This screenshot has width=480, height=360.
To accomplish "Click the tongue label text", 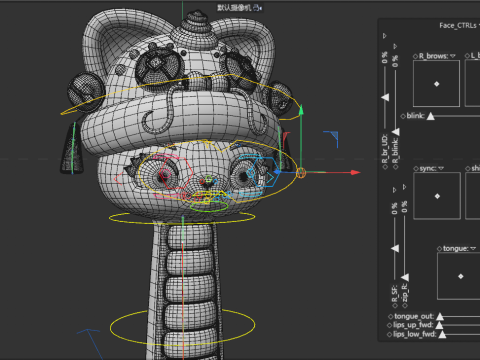I will click(456, 249).
